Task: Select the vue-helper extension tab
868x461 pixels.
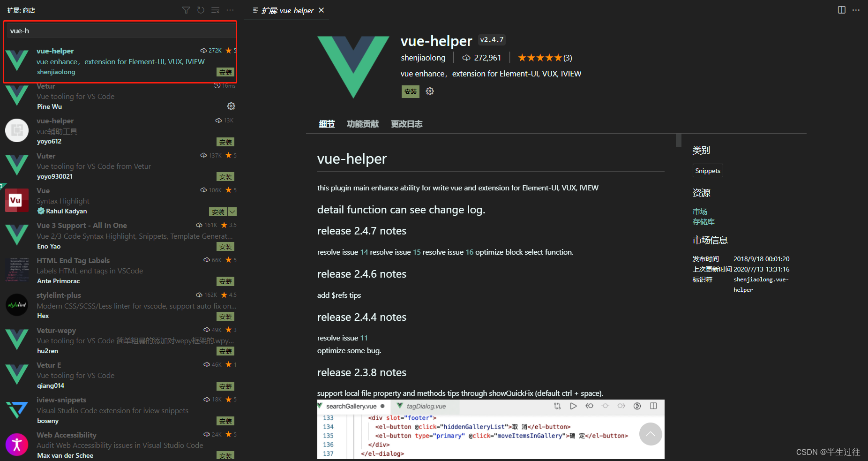Action: point(286,10)
